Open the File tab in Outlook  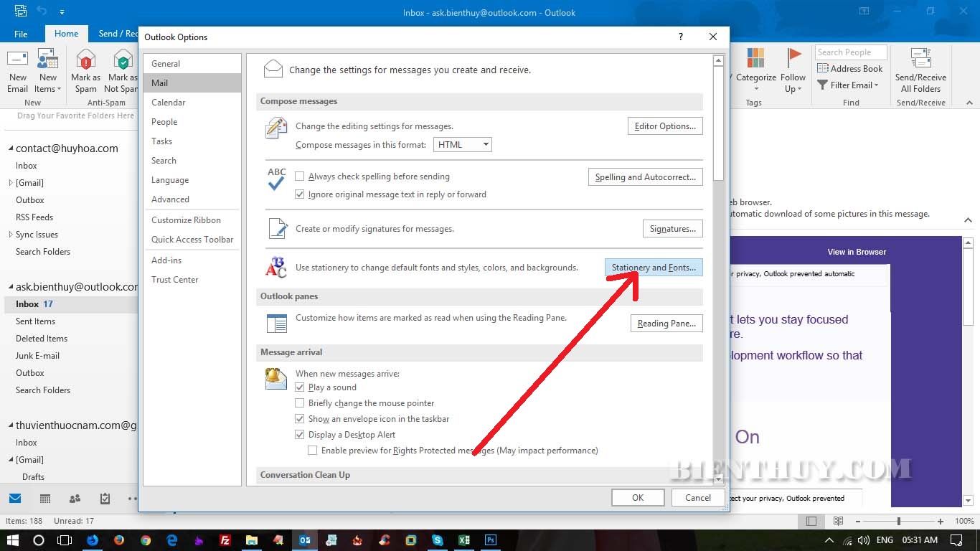tap(21, 34)
